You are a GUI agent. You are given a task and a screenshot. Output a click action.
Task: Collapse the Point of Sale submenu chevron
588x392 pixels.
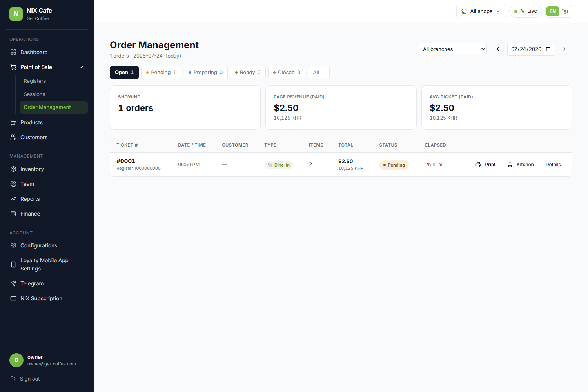(x=81, y=67)
